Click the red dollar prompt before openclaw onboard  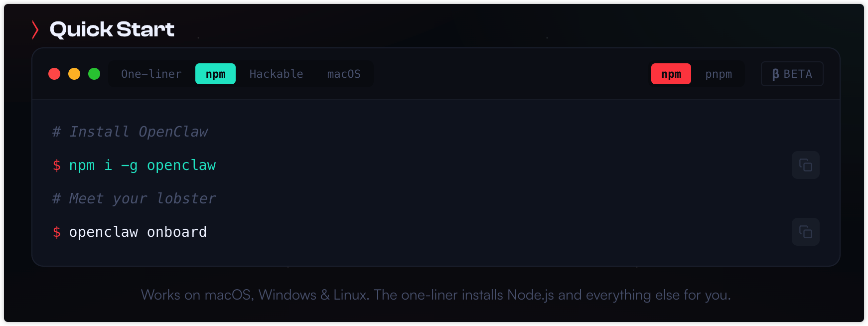[x=57, y=232]
